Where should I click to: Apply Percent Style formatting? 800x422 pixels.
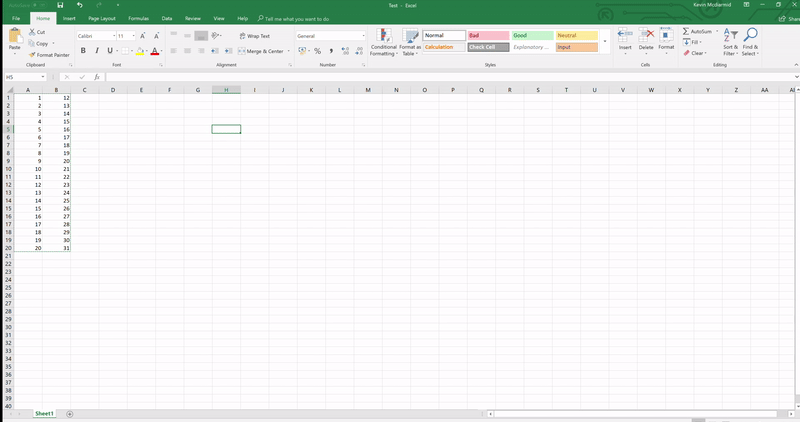click(x=317, y=51)
